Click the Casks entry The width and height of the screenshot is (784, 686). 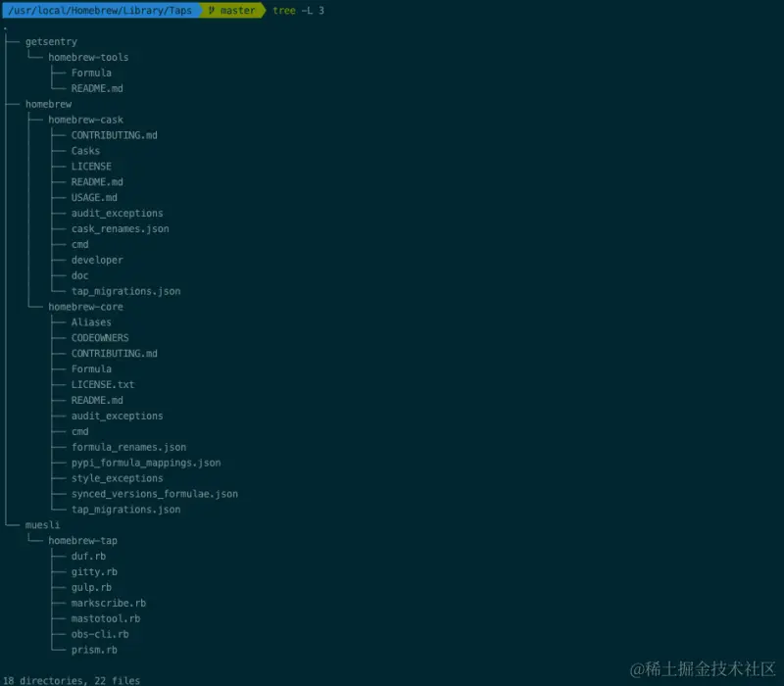point(85,151)
